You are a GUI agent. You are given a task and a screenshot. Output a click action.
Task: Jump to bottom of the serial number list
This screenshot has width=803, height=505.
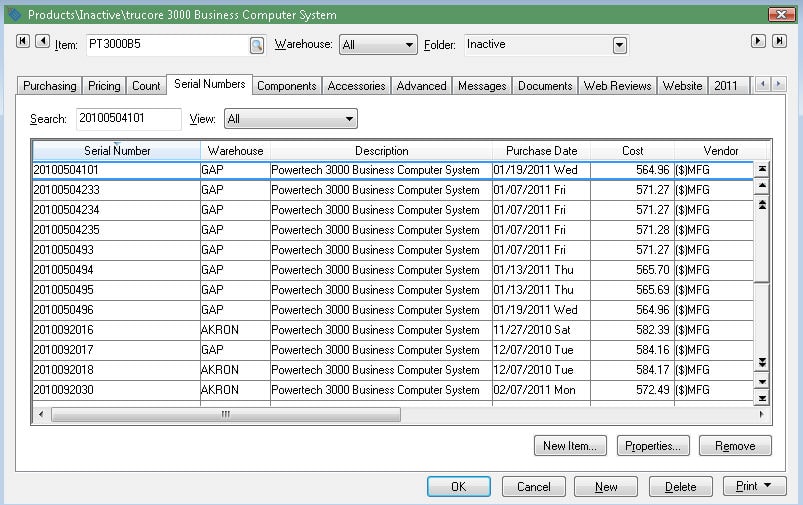[x=762, y=398]
